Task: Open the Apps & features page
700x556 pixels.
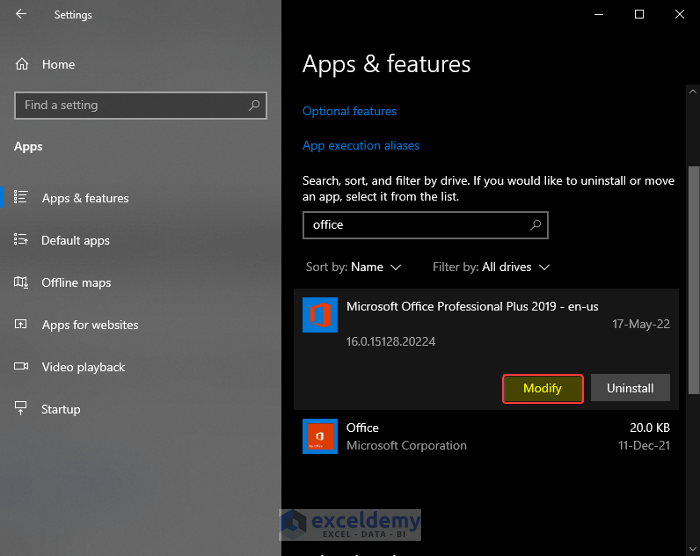Action: [85, 198]
